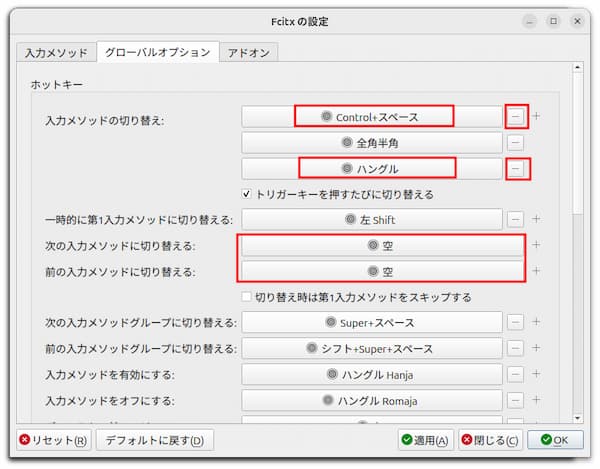Remove the ハングル hotkey with minus icon
The width and height of the screenshot is (600, 469).
point(516,169)
